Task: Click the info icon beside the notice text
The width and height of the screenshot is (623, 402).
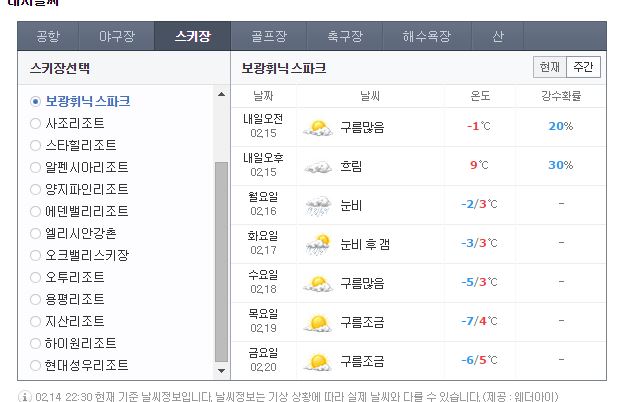Action: tap(25, 396)
